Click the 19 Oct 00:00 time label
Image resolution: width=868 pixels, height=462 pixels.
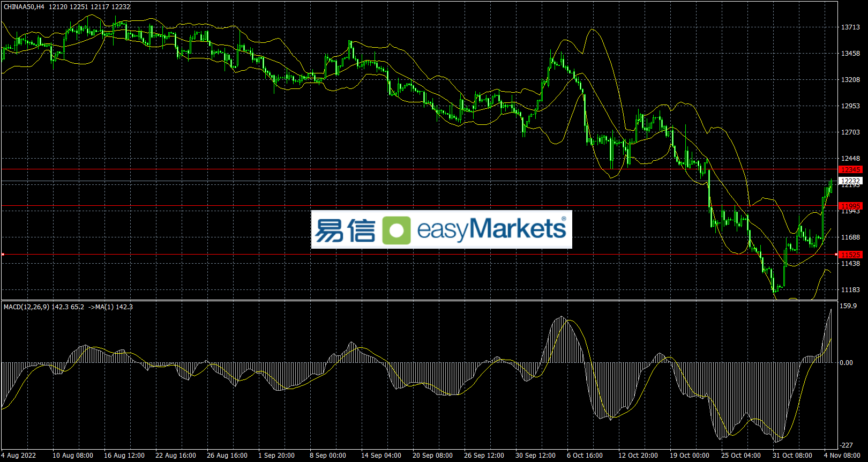tap(690, 456)
